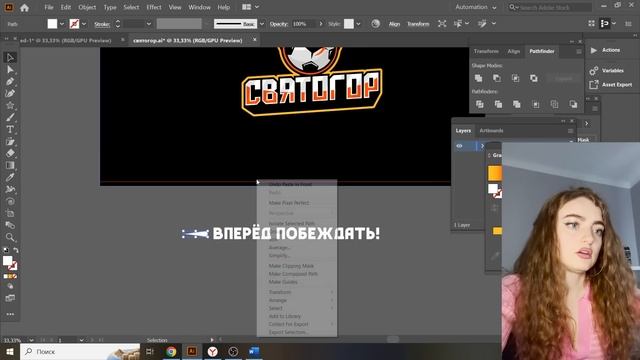The image size is (640, 360).
Task: Open the File menu
Action: (49, 7)
